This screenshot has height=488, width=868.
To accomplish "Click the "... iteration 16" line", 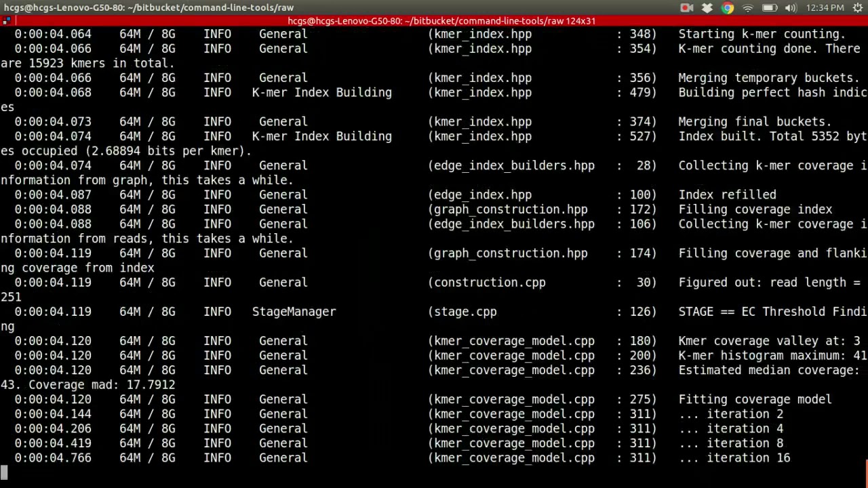I will coord(734,458).
